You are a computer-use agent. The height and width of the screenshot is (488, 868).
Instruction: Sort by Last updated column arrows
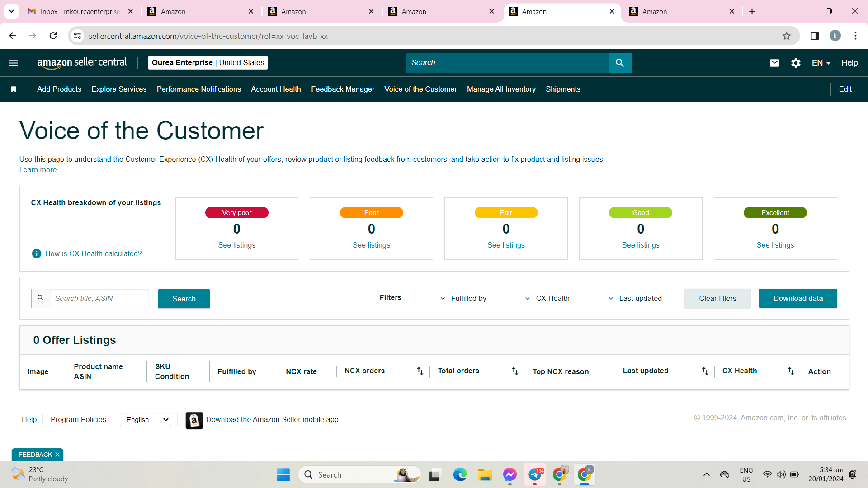(x=705, y=371)
